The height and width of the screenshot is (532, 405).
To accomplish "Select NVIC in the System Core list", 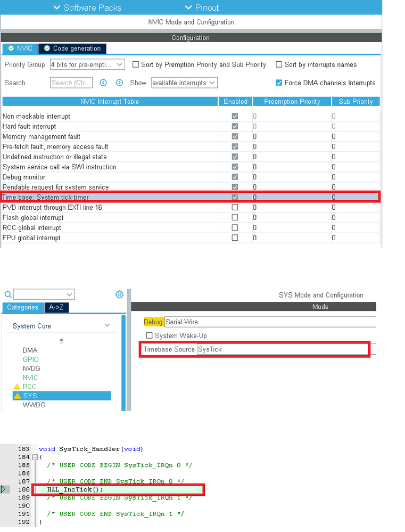I will click(30, 378).
